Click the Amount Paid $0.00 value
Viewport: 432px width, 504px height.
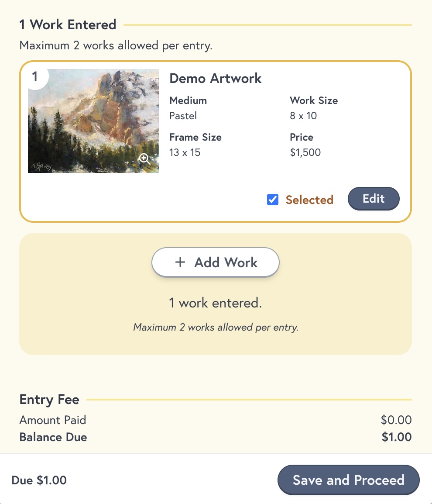pyautogui.click(x=396, y=420)
